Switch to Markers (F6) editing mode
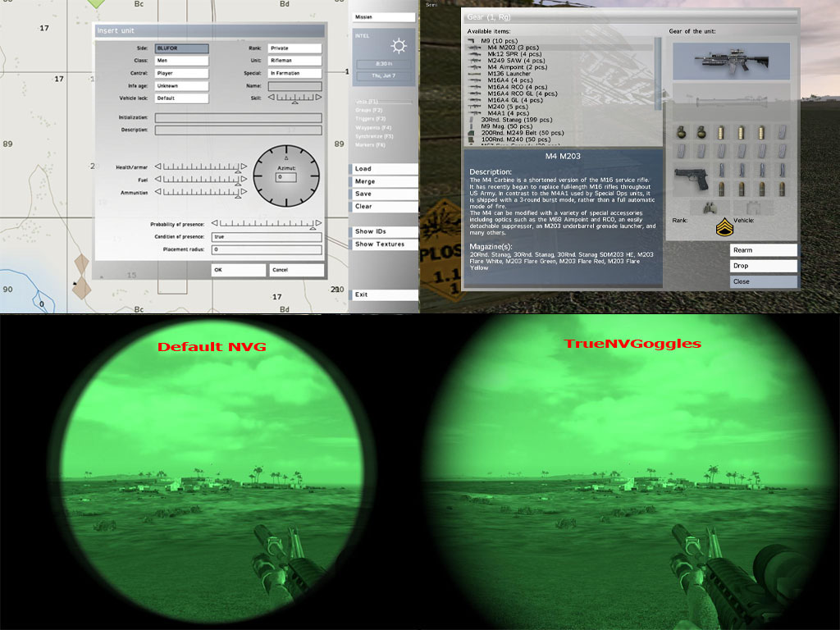The image size is (840, 630). coord(370,145)
